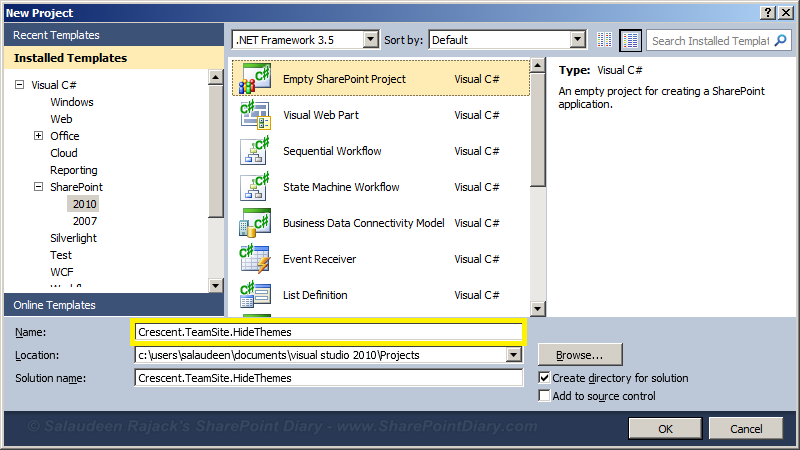Select the State Machine Workflow icon

(x=255, y=187)
